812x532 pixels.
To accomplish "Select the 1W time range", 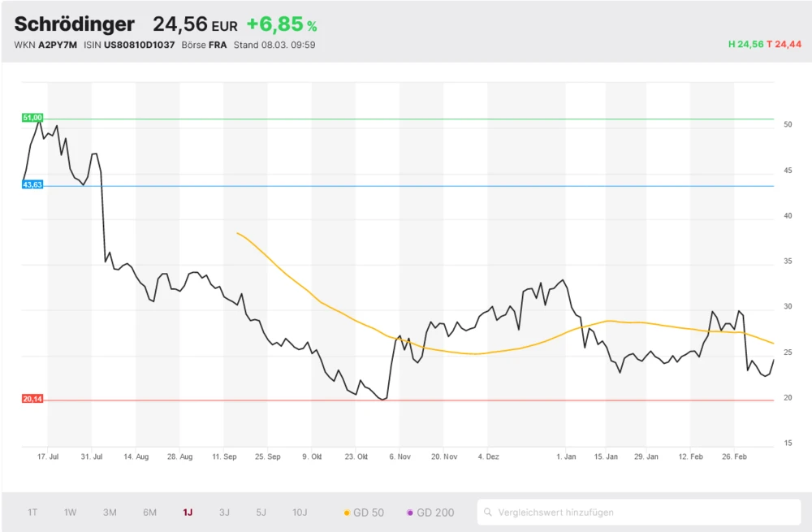I will 71,513.
